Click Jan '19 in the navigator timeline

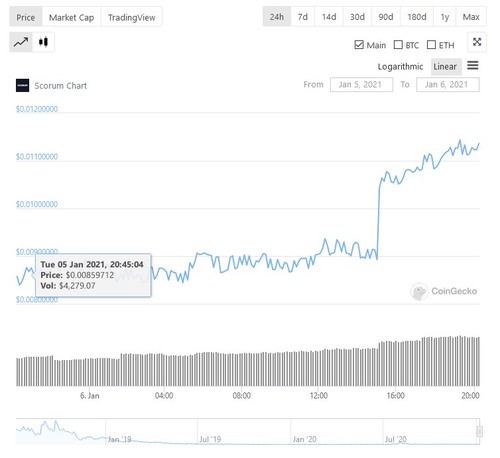(x=119, y=439)
